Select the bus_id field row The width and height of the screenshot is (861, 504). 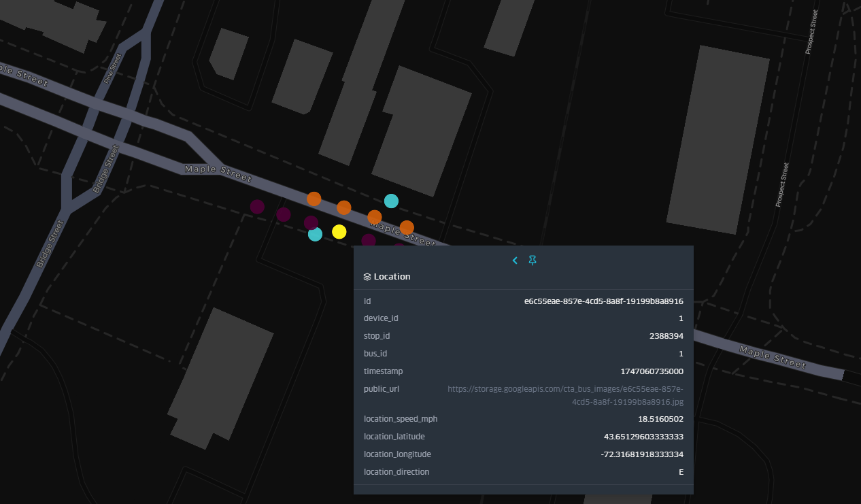(524, 353)
